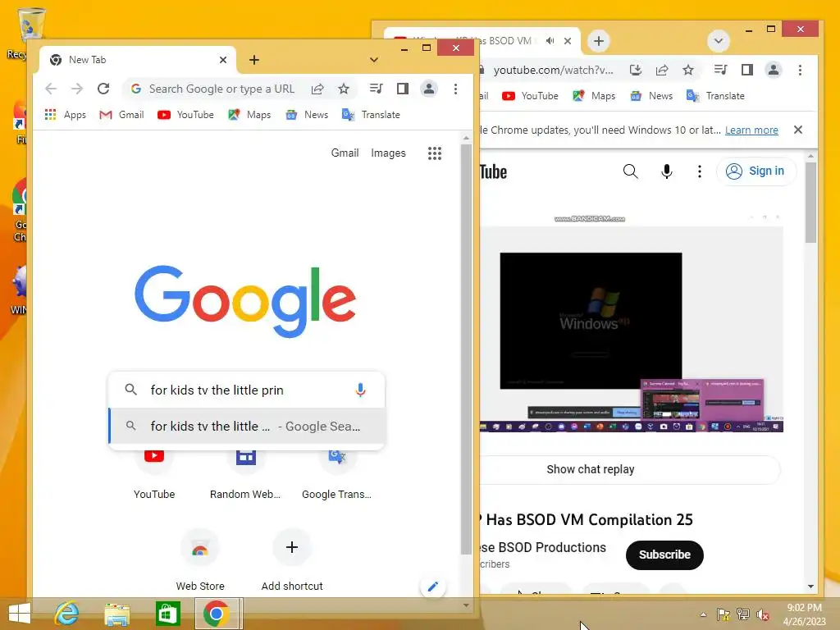
Task: Click YouTube search magnifier icon
Action: coord(631,171)
